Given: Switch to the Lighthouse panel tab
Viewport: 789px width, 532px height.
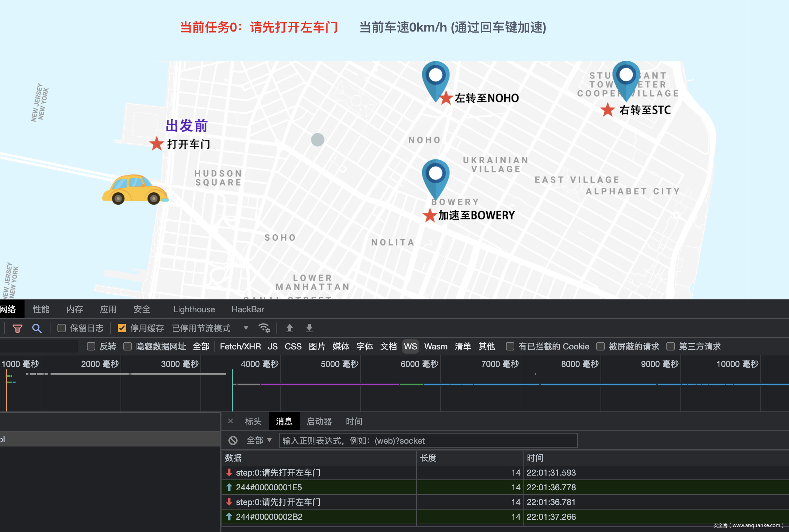Looking at the screenshot, I should (194, 309).
